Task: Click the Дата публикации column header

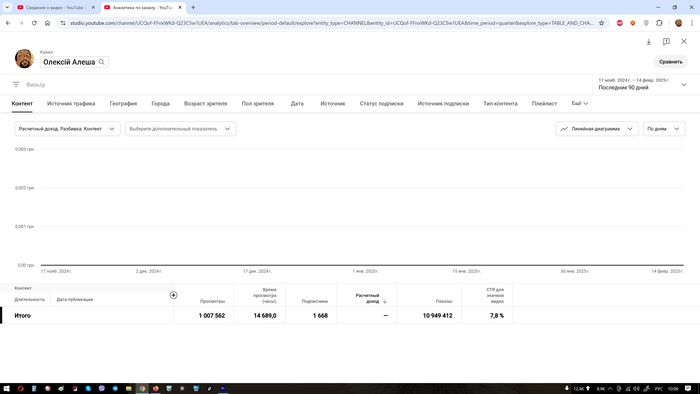Action: tap(75, 299)
